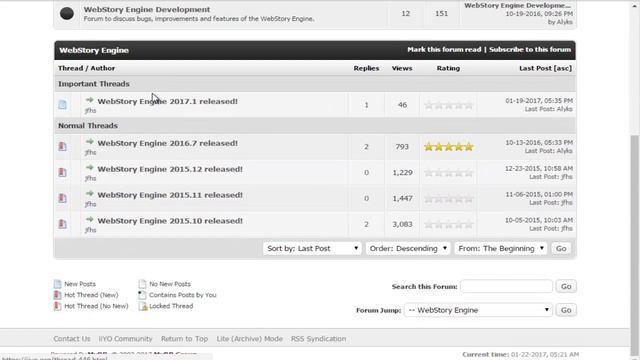Click hot thread icon for 2015.10 thread

[62, 224]
